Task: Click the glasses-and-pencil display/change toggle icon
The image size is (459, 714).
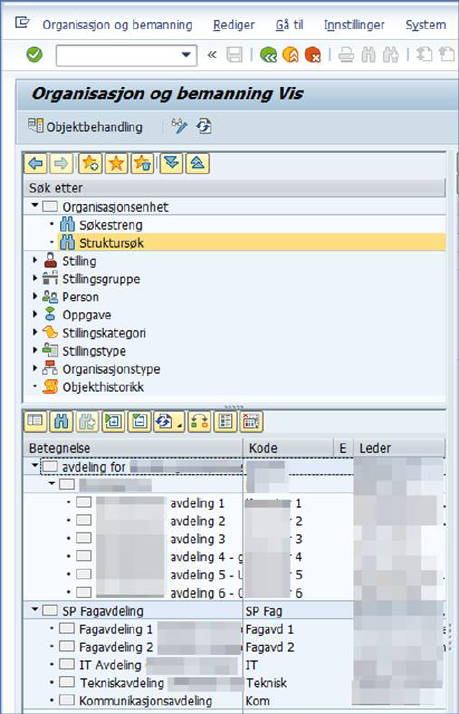Action: (x=179, y=126)
